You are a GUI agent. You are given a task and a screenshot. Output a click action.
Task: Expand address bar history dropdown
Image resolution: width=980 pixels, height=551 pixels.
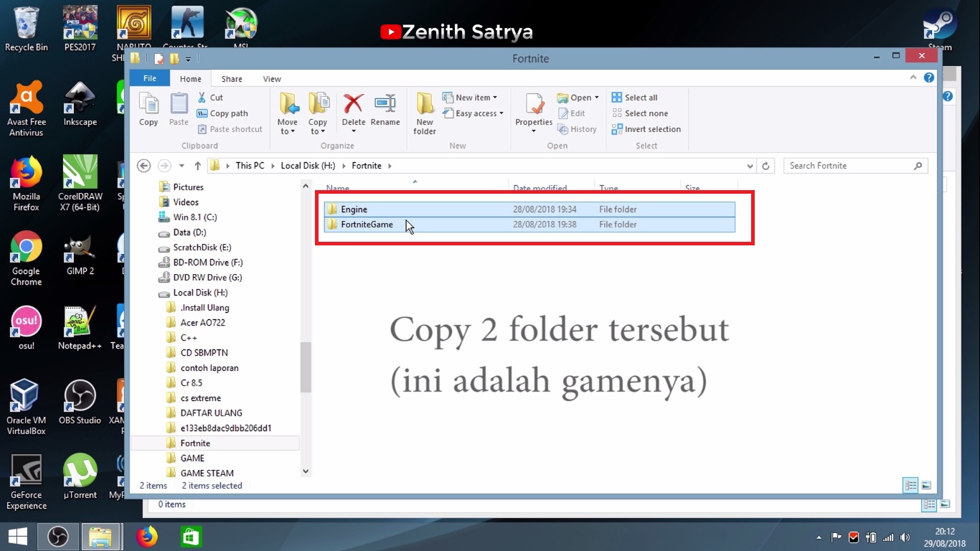click(x=750, y=166)
